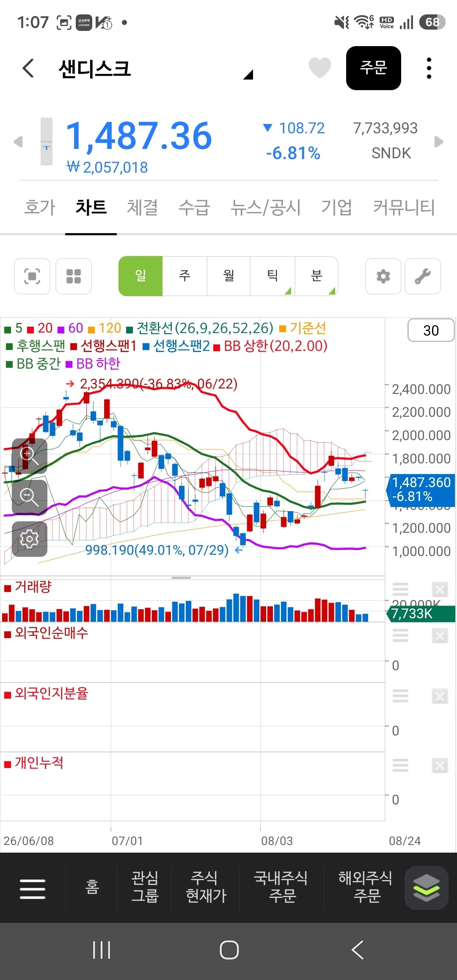Switch to the 호가 tab
This screenshot has height=980, width=457.
point(40,207)
